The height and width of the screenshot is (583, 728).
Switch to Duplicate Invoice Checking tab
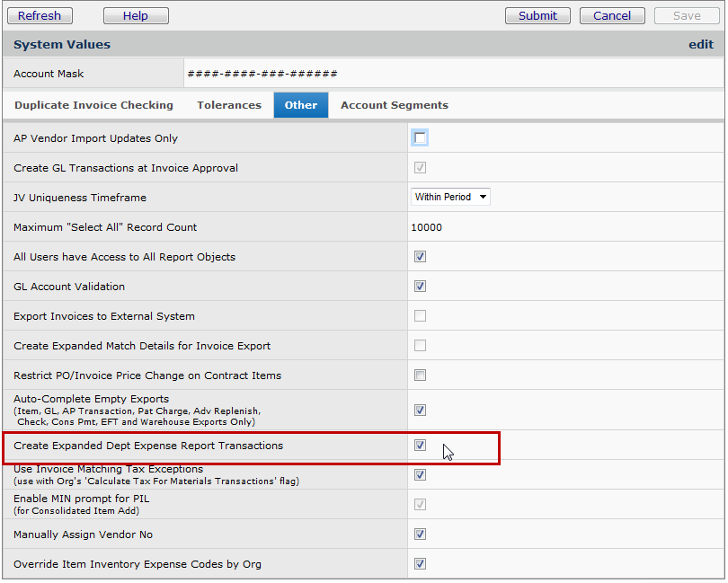93,105
